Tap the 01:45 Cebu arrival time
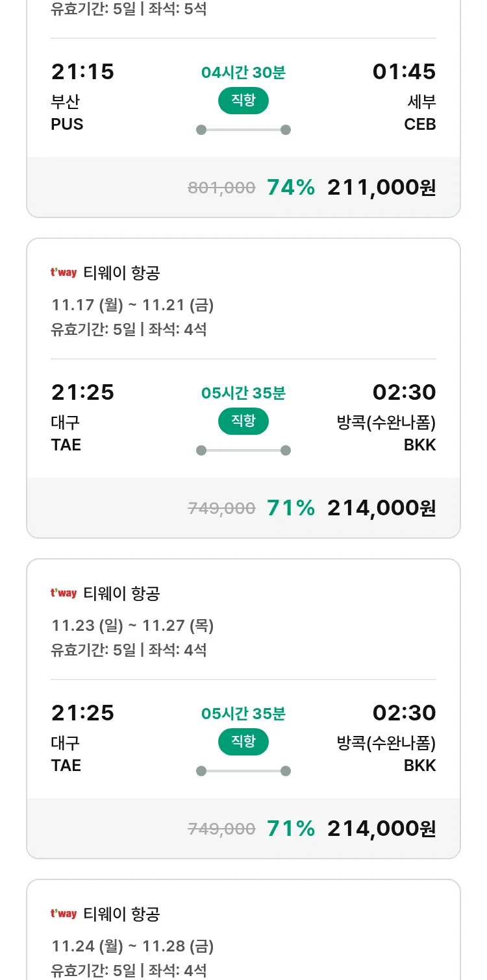The image size is (487, 980). 404,72
